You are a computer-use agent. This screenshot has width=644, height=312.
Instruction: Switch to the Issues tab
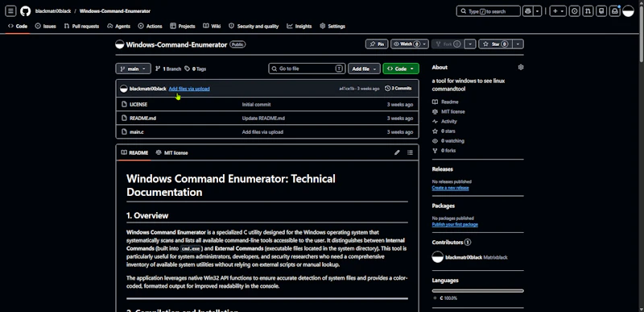click(45, 27)
